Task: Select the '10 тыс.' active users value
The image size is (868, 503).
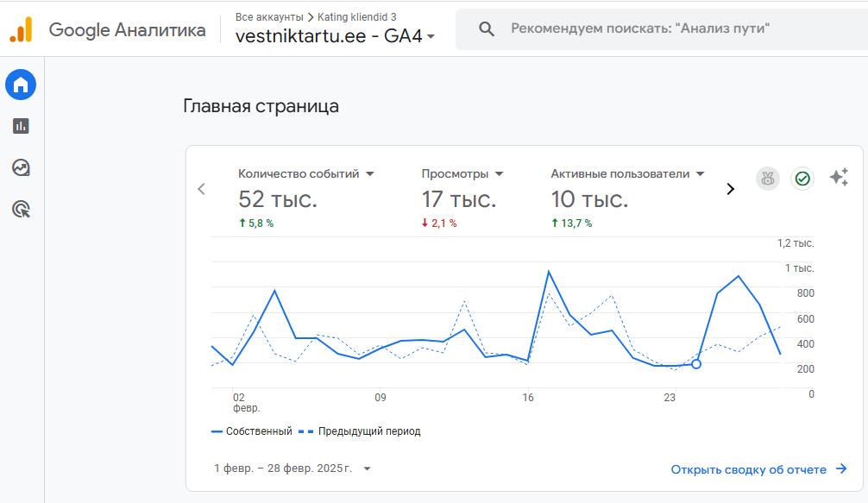Action: (x=589, y=199)
